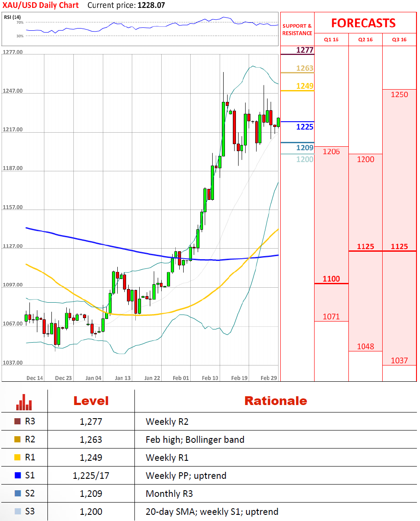
Task: Click the Q1 forecast high value 1206
Action: [x=331, y=152]
